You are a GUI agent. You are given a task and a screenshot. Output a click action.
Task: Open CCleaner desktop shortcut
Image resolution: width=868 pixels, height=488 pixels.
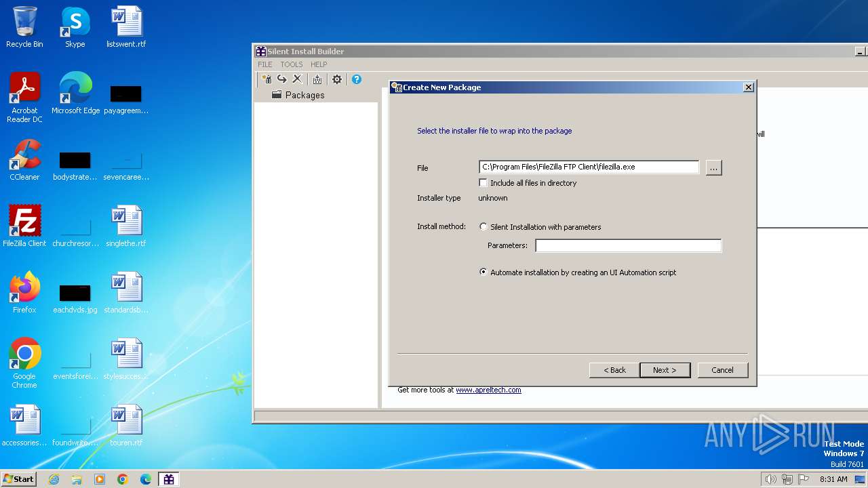tap(24, 160)
